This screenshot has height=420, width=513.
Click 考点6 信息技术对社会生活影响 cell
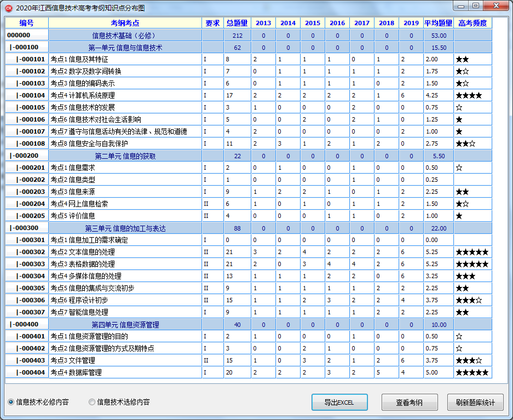[x=125, y=119]
